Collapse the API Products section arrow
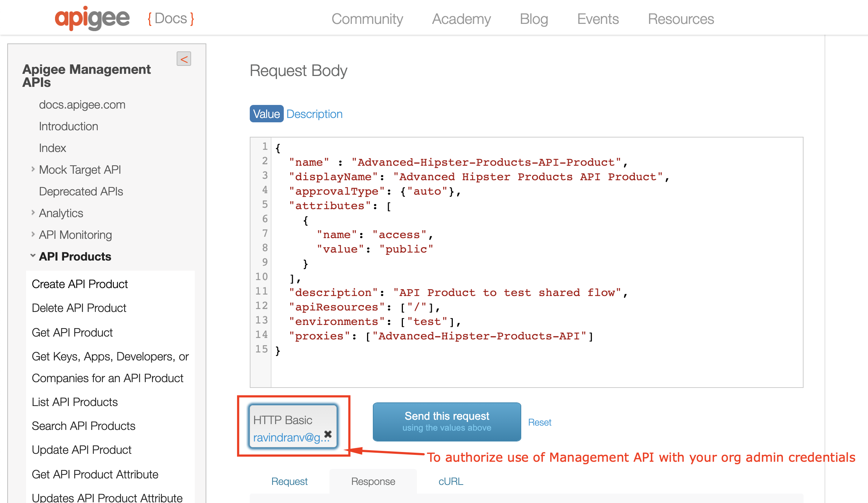Screen dimensions: 868x503 (33, 255)
